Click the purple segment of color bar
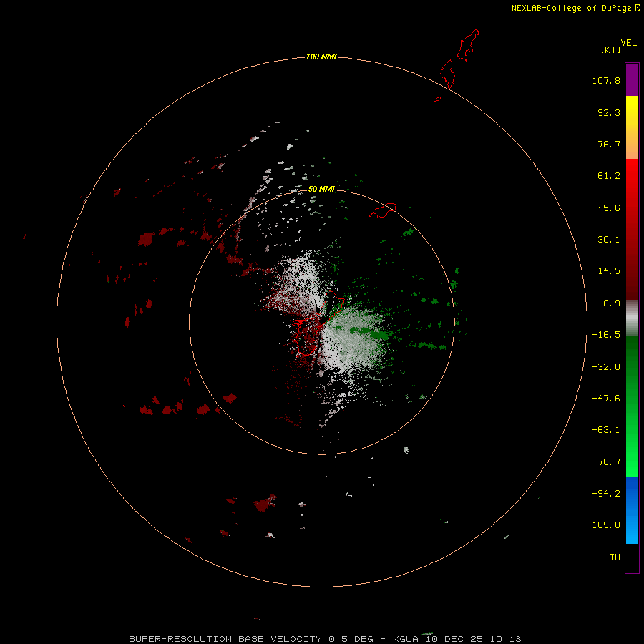Image resolution: width=644 pixels, height=644 pixels. (632, 79)
